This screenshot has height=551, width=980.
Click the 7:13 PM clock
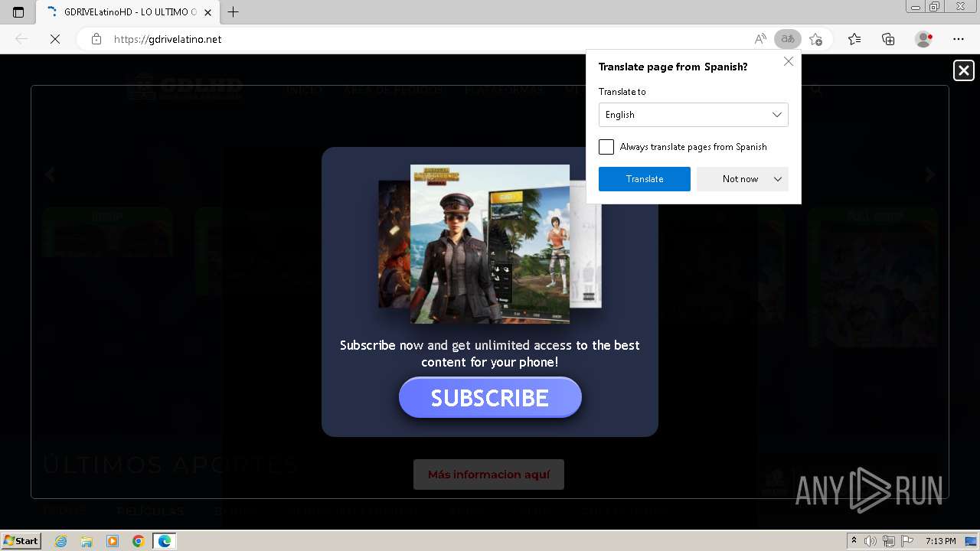coord(940,541)
